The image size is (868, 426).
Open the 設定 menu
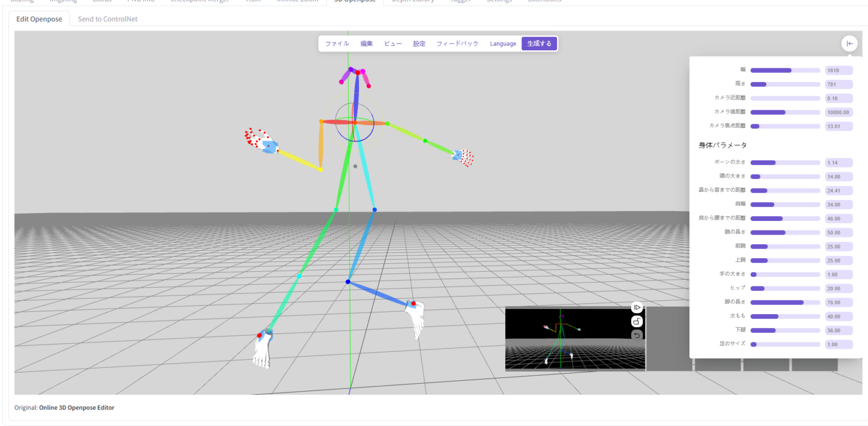click(x=418, y=43)
